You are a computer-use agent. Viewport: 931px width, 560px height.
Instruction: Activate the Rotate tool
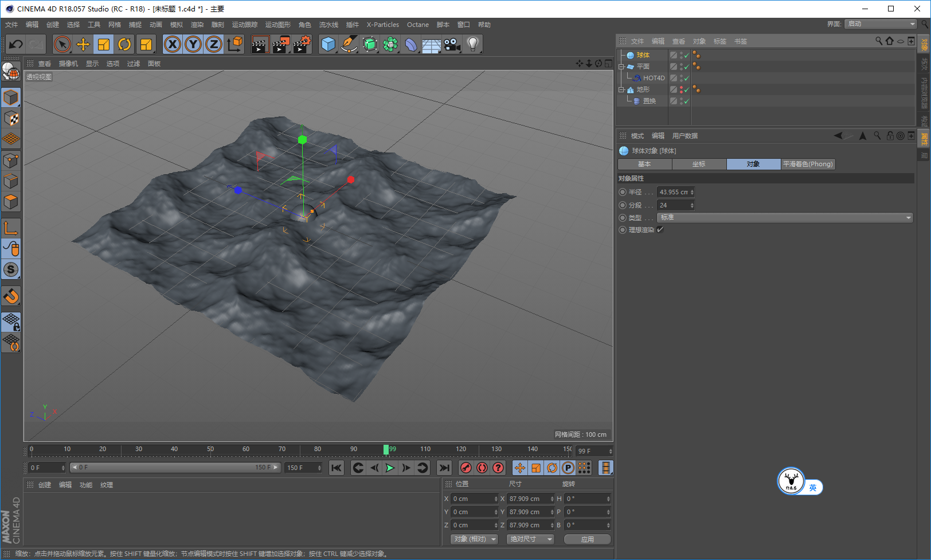(124, 44)
